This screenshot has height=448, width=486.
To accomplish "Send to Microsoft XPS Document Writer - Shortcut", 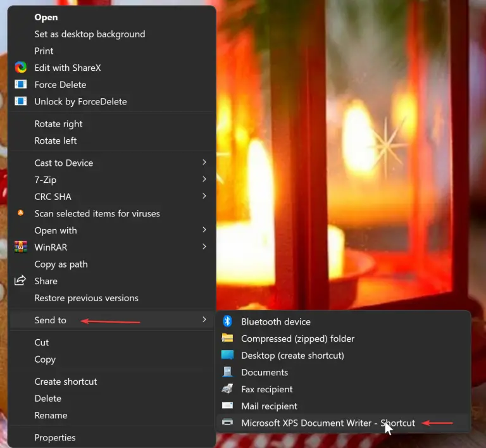I will 344,423.
